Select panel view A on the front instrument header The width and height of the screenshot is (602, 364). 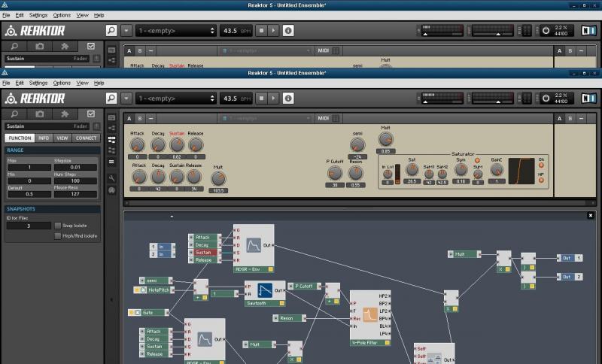pos(129,119)
